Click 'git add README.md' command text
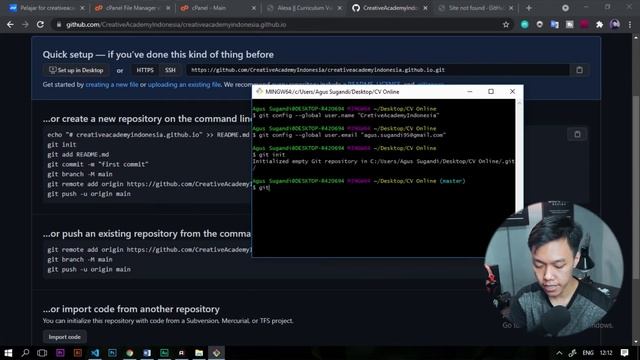Viewport: 640px width, 360px height. 78,154
